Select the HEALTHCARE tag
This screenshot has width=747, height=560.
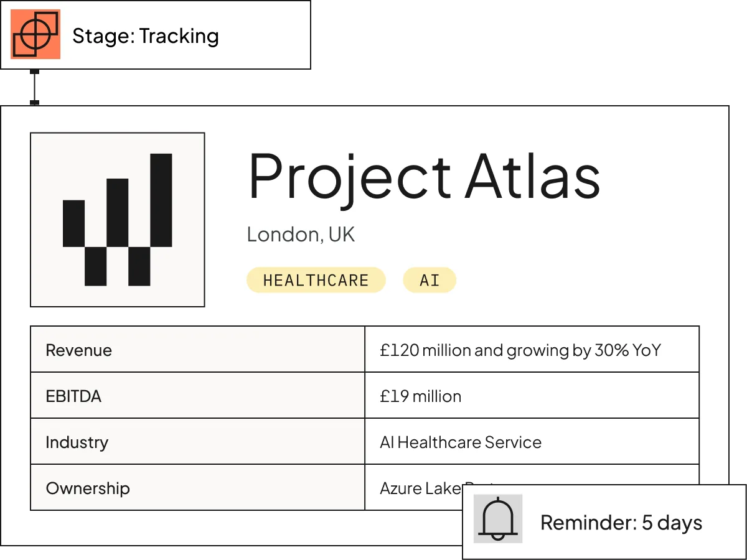point(316,280)
